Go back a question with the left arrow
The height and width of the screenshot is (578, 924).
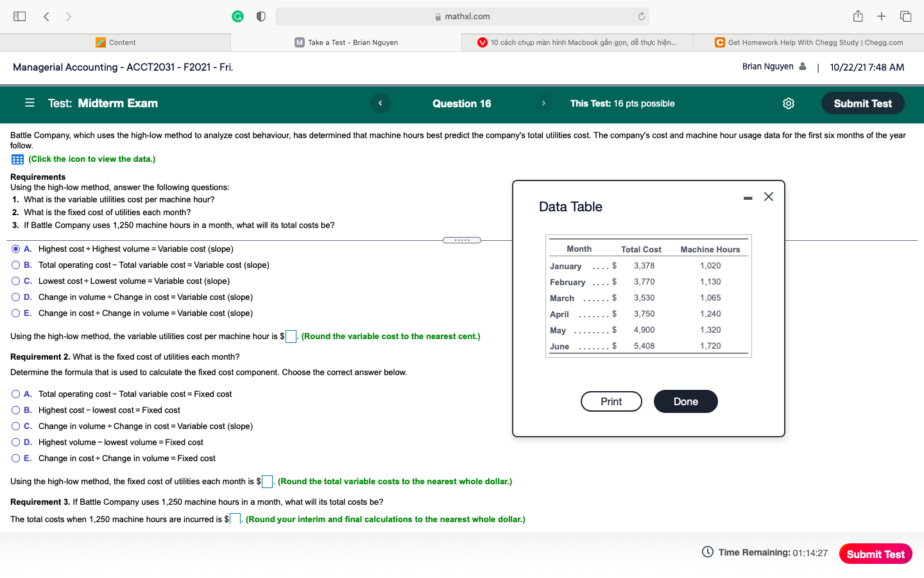(x=381, y=103)
